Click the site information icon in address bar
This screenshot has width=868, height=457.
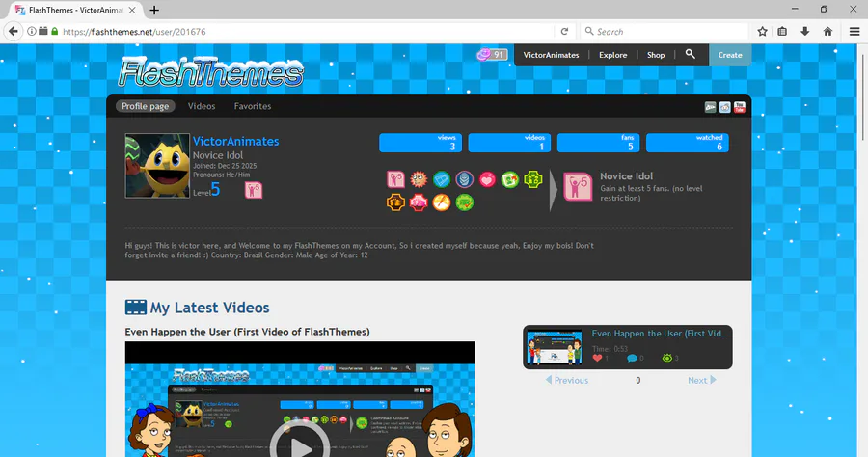(x=32, y=32)
